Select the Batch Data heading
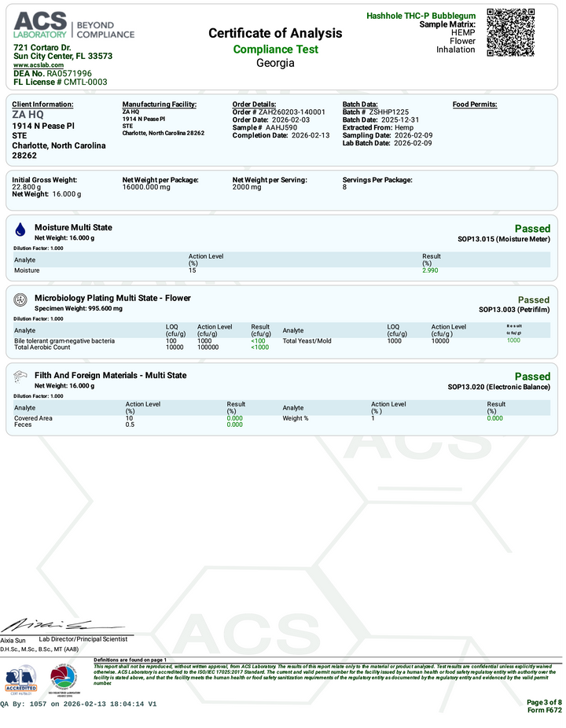This screenshot has width=566, height=728. click(x=360, y=105)
